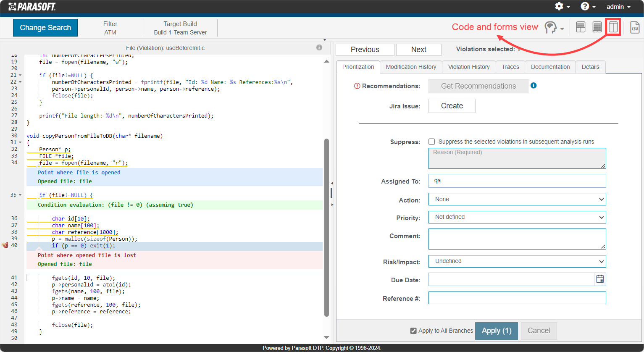Collapse the code block at line 22
Screen dimensions: 644x352
pyautogui.click(x=20, y=82)
